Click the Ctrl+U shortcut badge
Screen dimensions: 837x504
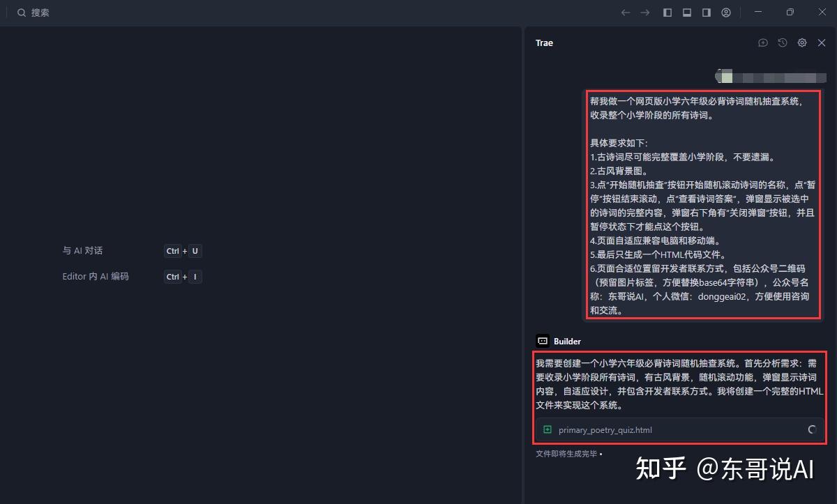point(184,251)
